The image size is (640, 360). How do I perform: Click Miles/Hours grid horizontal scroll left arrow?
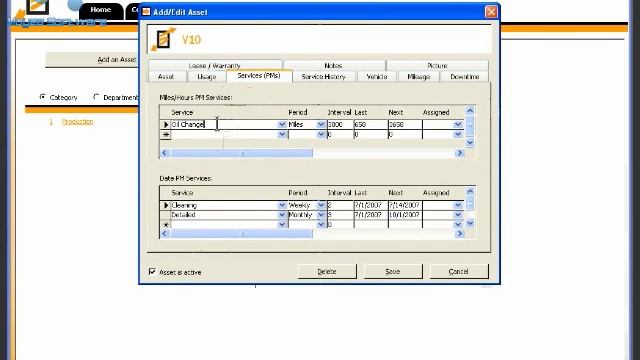[x=164, y=153]
